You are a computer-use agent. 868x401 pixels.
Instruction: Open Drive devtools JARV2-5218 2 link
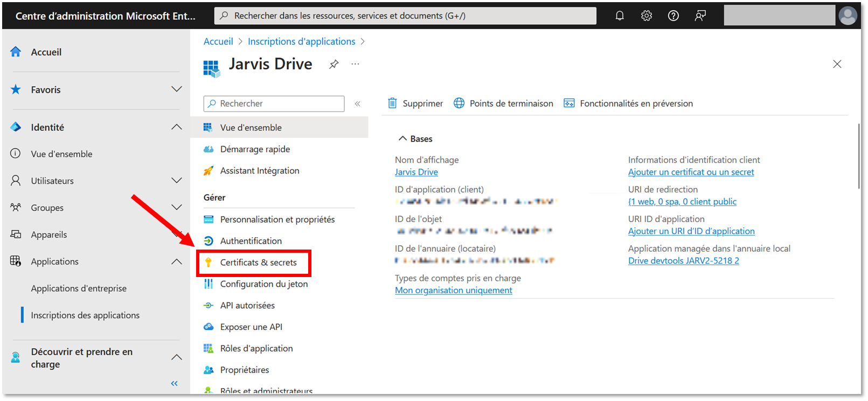683,261
